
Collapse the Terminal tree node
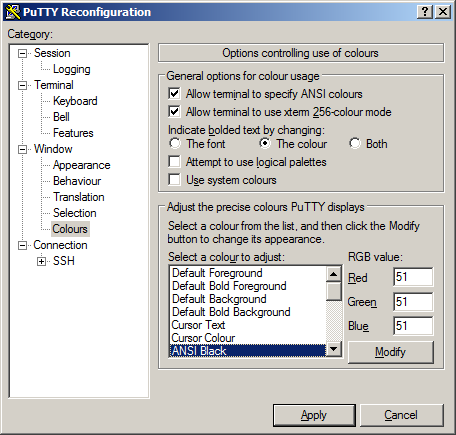coord(22,85)
